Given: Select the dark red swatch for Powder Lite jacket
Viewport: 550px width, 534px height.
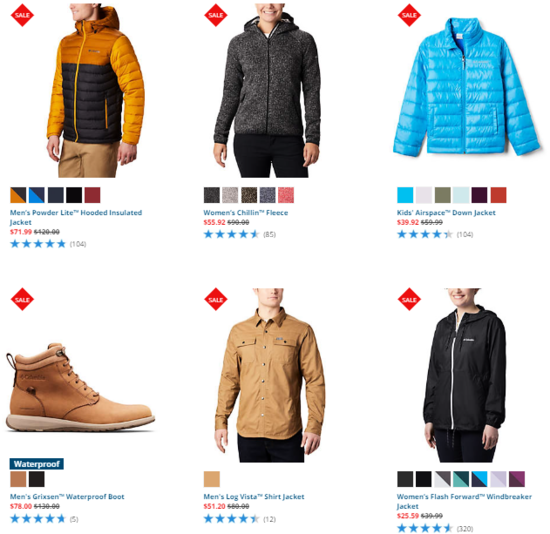Looking at the screenshot, I should click(92, 195).
